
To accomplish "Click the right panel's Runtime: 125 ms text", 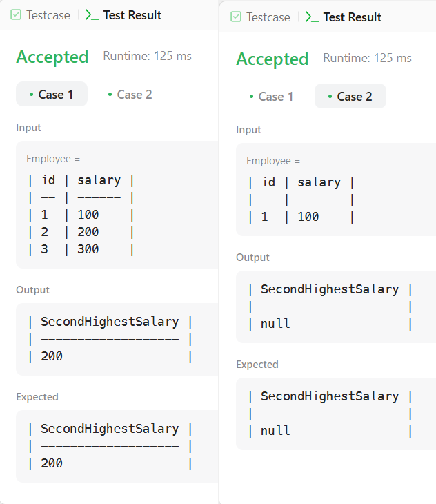I will click(367, 58).
